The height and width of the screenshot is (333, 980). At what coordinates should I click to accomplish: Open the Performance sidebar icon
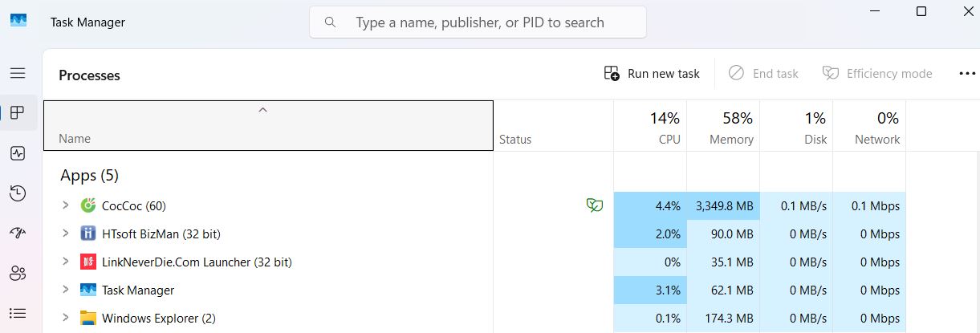(x=18, y=152)
